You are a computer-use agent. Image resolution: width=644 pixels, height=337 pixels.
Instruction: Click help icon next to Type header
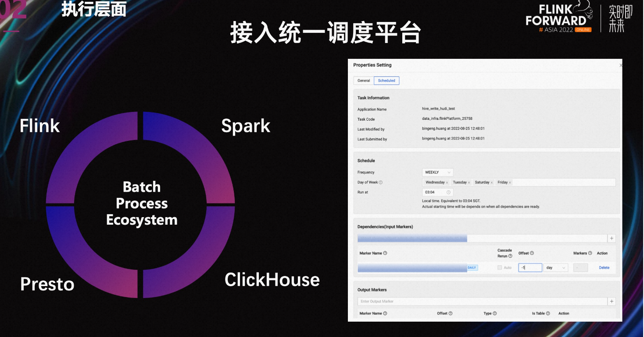point(495,313)
